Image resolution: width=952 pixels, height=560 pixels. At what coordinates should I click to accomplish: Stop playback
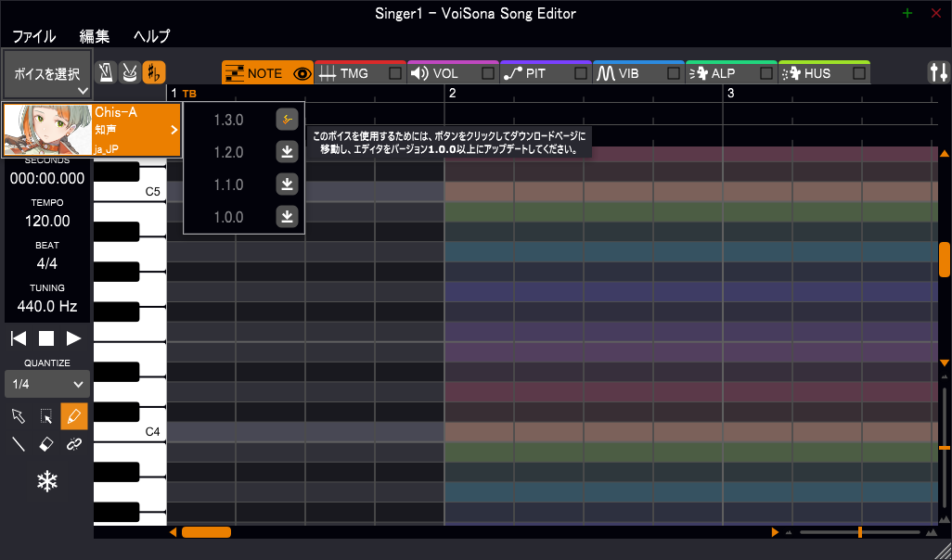pos(46,338)
